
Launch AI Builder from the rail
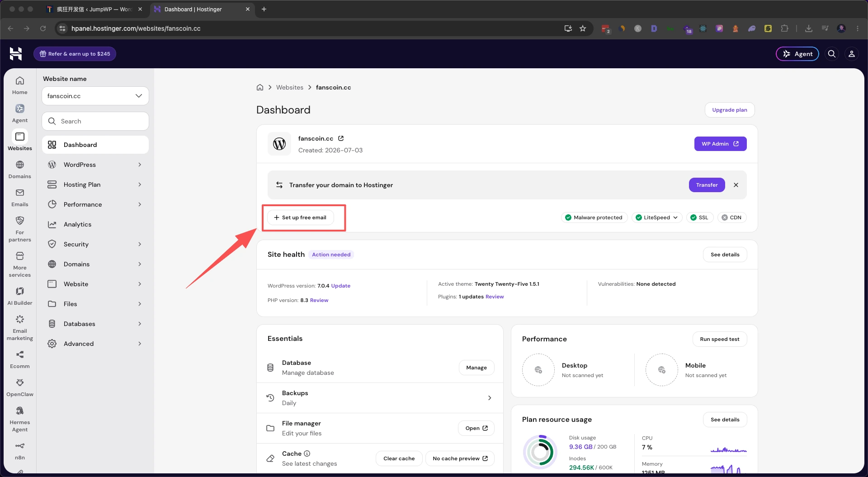click(x=20, y=296)
